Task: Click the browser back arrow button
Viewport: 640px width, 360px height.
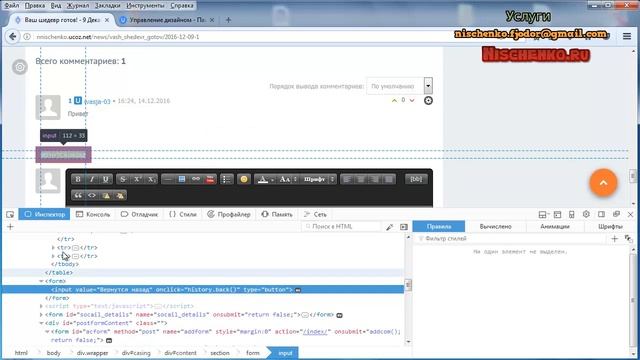Action: click(x=13, y=37)
